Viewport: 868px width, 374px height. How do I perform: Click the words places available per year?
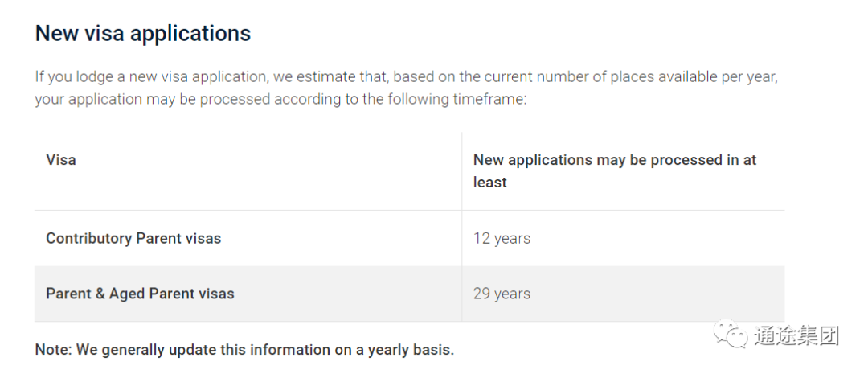[694, 77]
